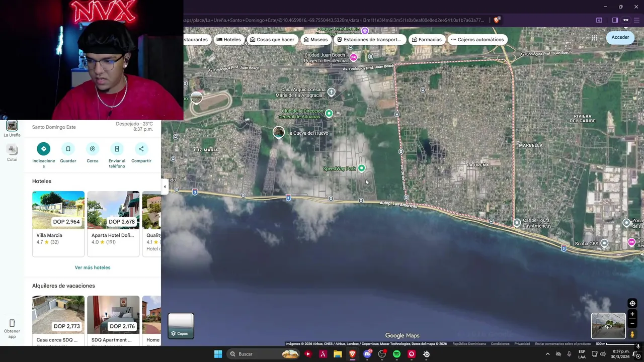The image size is (644, 362).
Task: Click the Privacidad footer link
Action: coord(522,344)
